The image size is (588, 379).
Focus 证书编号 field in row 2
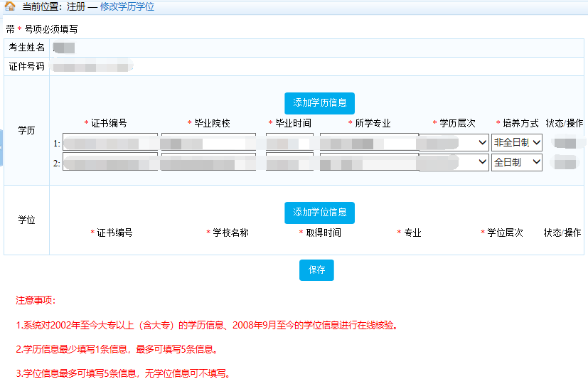110,162
